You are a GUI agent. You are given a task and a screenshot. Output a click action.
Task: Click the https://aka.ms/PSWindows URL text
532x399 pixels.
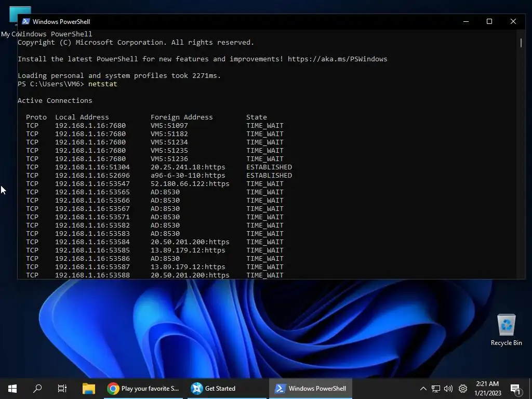click(x=337, y=59)
